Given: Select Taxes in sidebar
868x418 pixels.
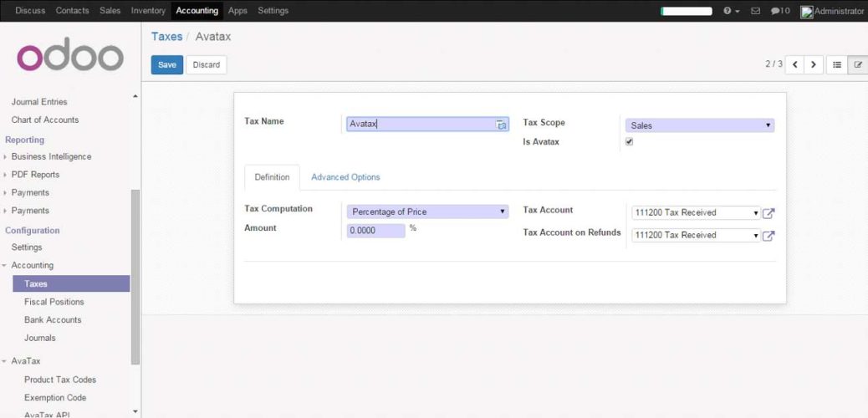Looking at the screenshot, I should coord(71,284).
